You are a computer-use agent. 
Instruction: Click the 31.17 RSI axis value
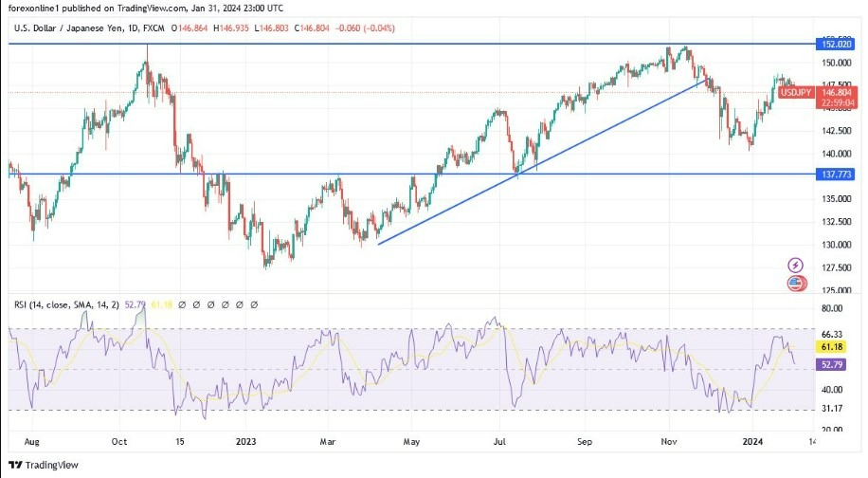pyautogui.click(x=832, y=409)
